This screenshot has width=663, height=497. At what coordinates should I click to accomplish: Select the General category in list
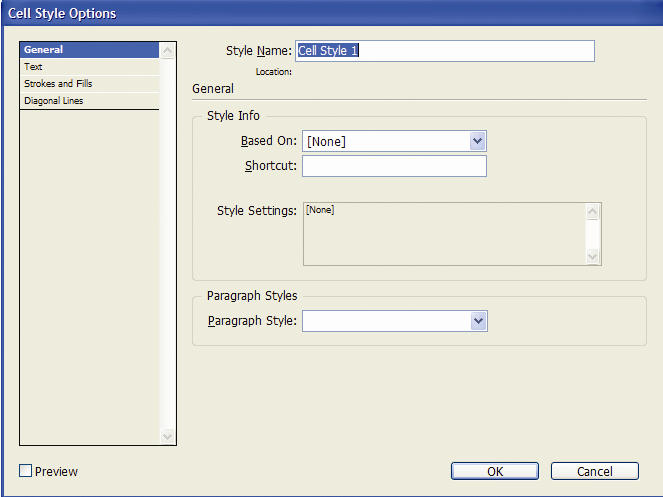[89, 49]
